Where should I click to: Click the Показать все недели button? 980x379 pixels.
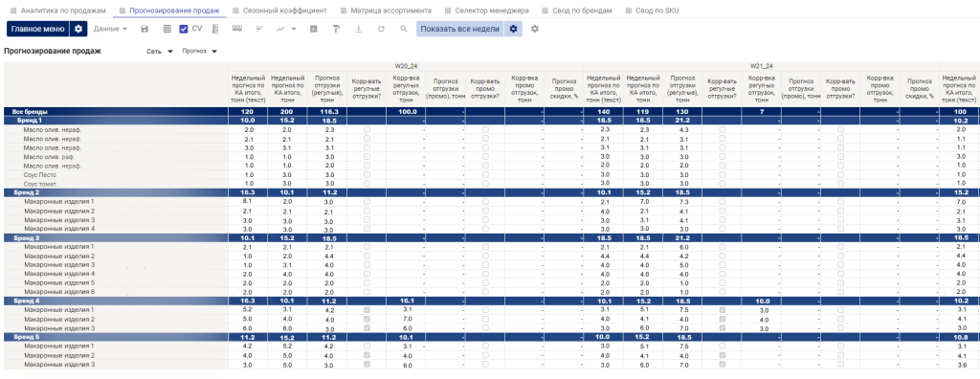click(x=460, y=29)
